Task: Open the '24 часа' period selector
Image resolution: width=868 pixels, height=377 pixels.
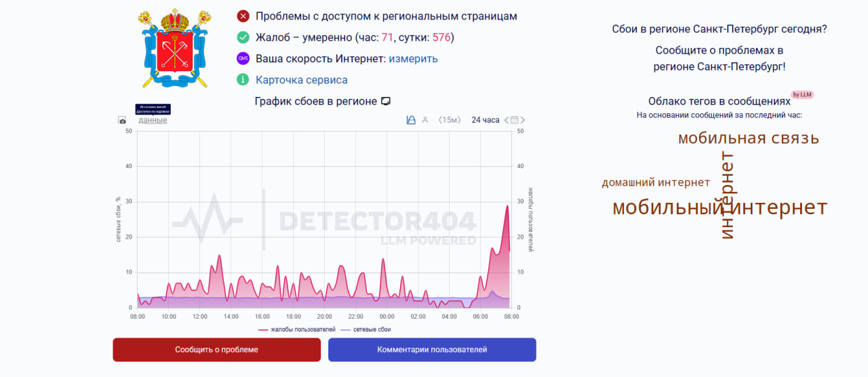Action: [x=485, y=120]
